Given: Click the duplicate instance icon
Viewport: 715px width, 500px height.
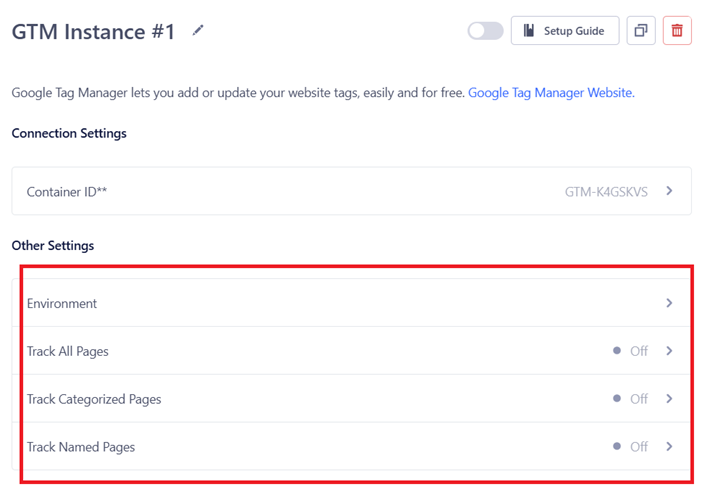Looking at the screenshot, I should (x=641, y=31).
